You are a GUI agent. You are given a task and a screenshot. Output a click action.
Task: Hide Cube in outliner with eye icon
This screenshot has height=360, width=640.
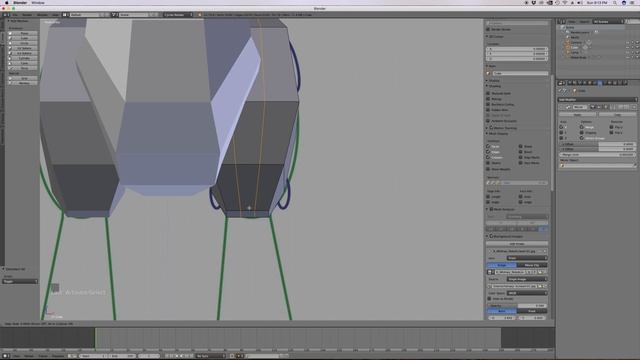627,47
